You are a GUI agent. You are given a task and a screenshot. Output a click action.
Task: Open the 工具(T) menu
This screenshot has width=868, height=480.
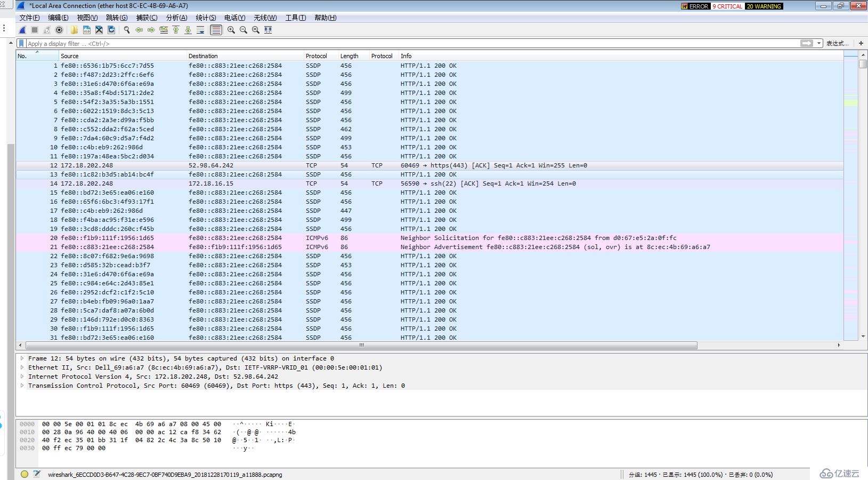(x=295, y=18)
